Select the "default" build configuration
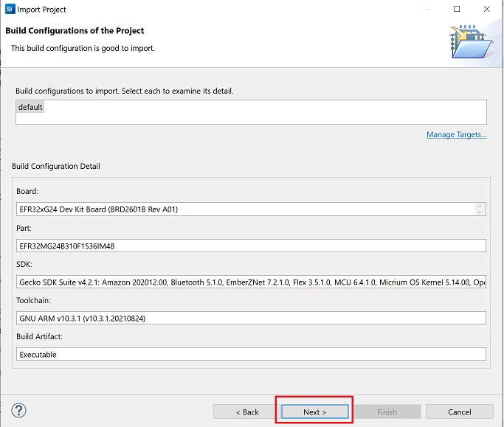The width and height of the screenshot is (504, 427). coord(31,108)
